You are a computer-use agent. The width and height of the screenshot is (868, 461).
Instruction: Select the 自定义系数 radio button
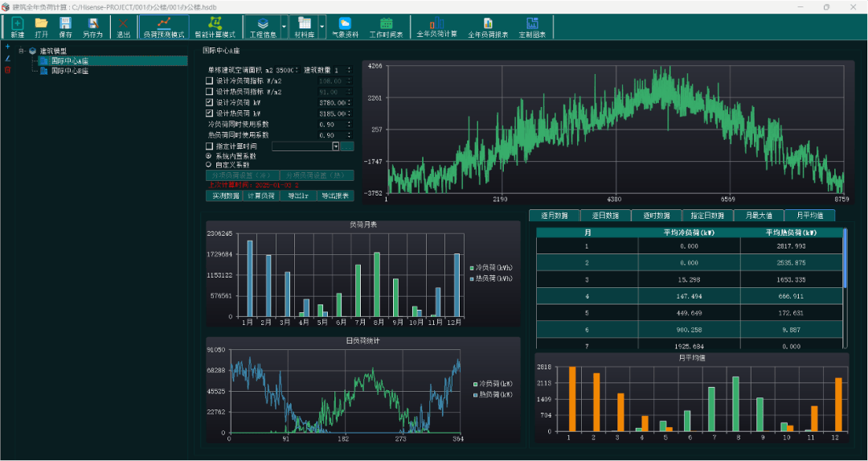click(209, 164)
